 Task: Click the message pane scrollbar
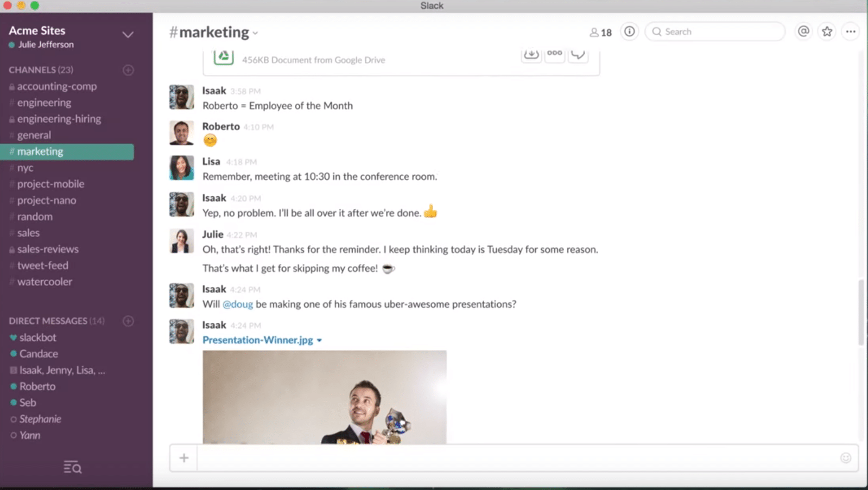point(861,313)
